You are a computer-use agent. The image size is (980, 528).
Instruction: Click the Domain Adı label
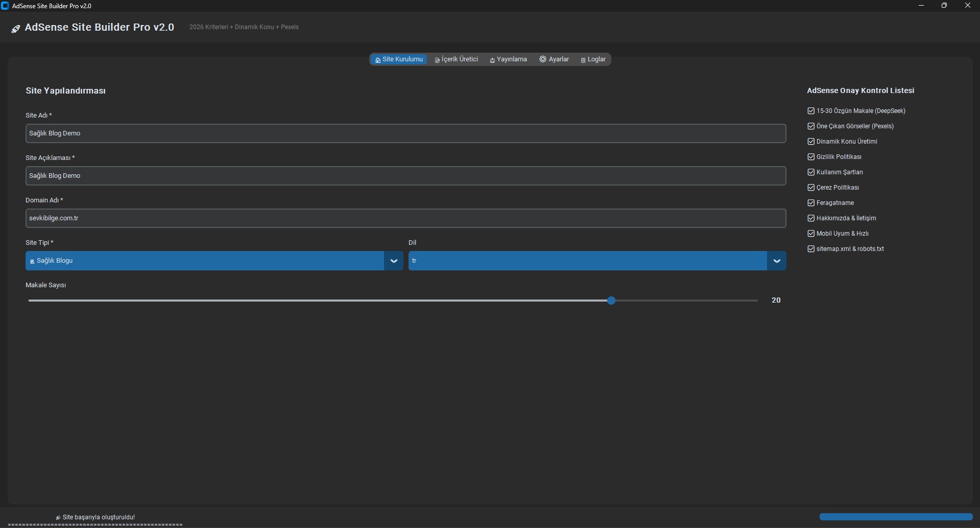[x=44, y=200]
